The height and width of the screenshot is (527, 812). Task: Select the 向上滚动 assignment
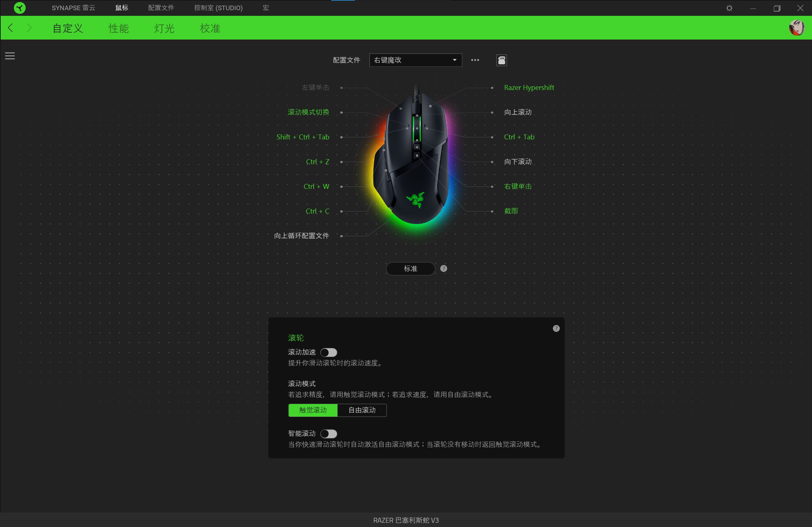click(518, 112)
